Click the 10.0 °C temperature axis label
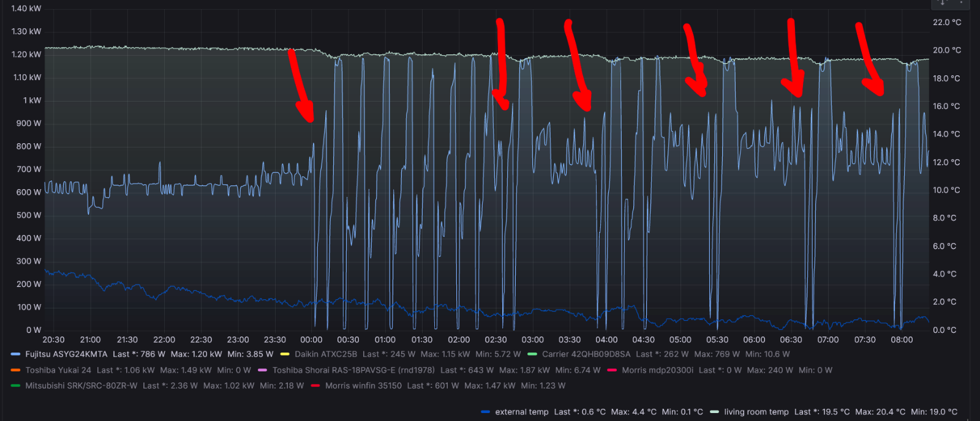The height and width of the screenshot is (421, 980). tap(947, 190)
